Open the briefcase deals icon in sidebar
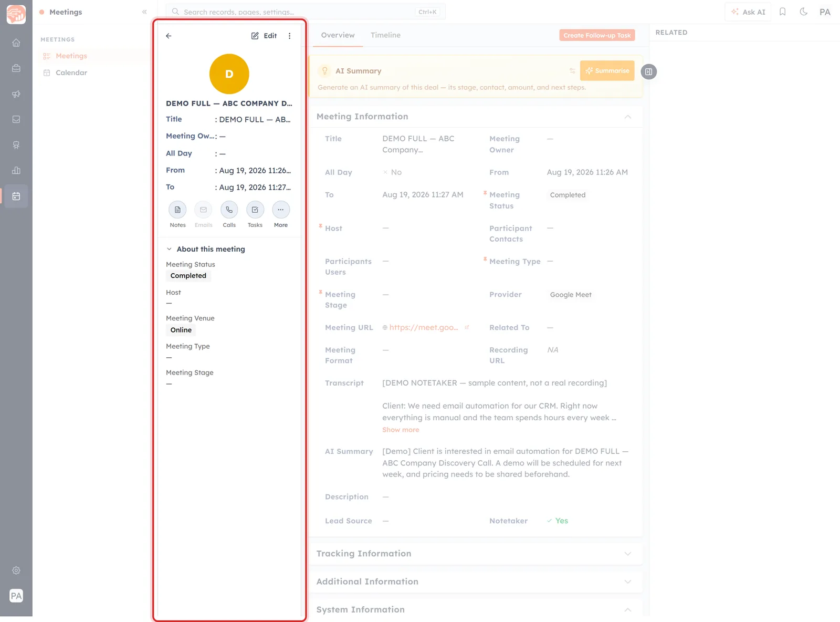Screen dimensions: 840x622 [16, 68]
